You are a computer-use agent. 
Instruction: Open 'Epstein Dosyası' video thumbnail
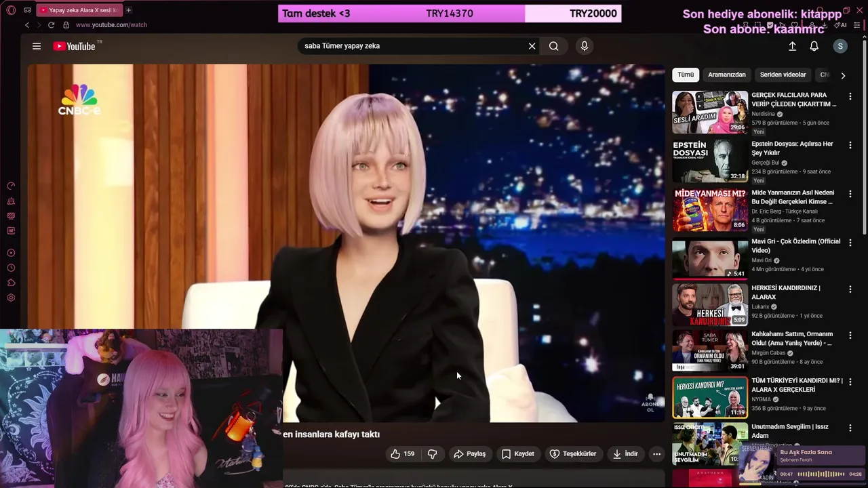click(710, 161)
